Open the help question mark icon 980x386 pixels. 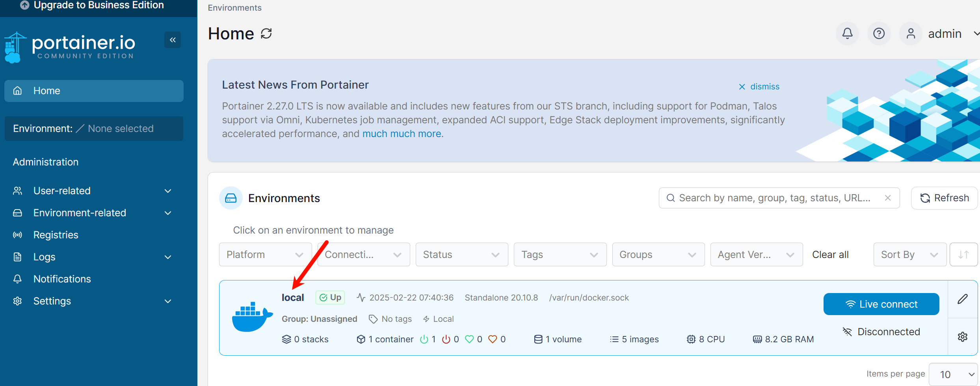(x=879, y=33)
